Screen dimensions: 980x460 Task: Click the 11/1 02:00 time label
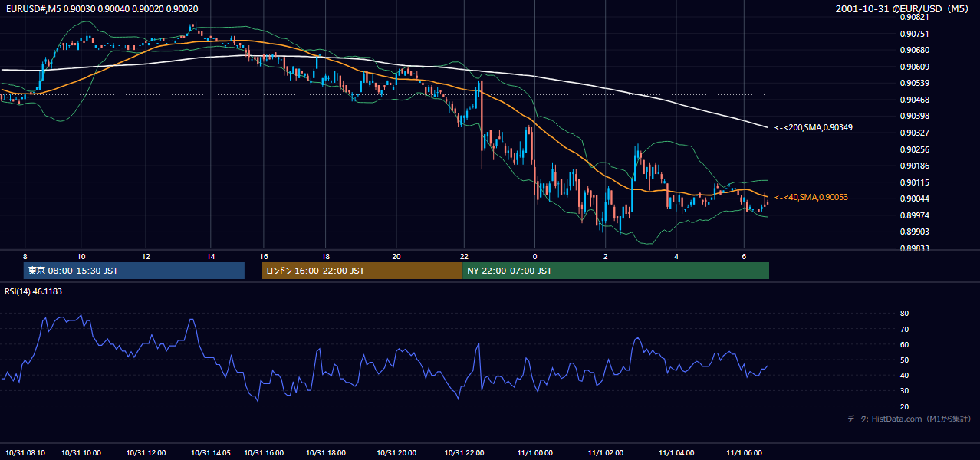[x=606, y=453]
